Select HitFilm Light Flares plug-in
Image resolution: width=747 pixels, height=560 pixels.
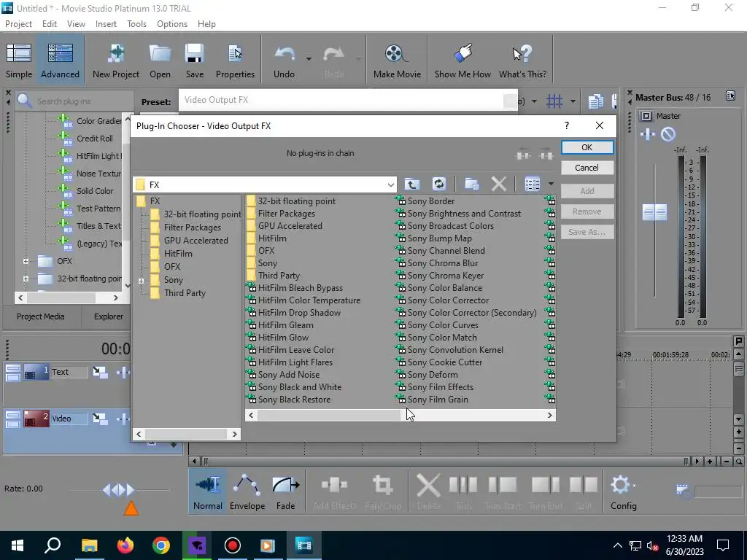(x=295, y=362)
